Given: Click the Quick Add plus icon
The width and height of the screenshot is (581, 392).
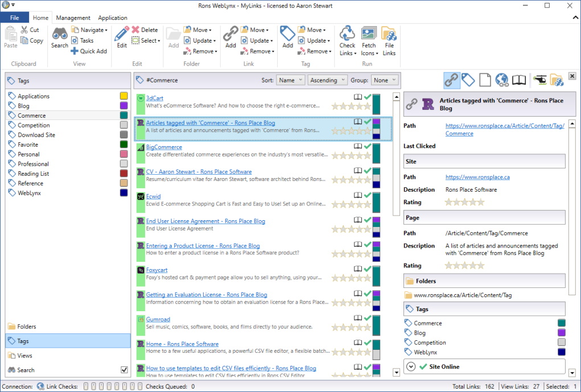Looking at the screenshot, I should click(x=75, y=51).
